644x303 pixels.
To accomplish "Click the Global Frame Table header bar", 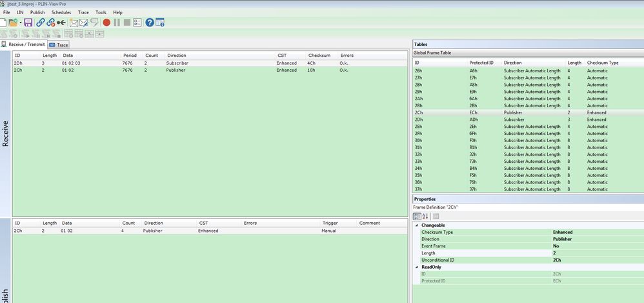I will 528,53.
